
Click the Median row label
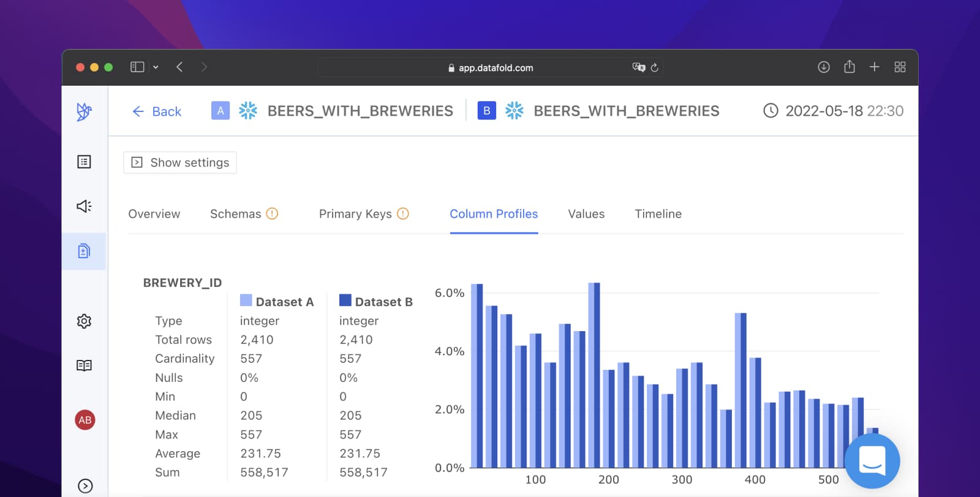(175, 416)
